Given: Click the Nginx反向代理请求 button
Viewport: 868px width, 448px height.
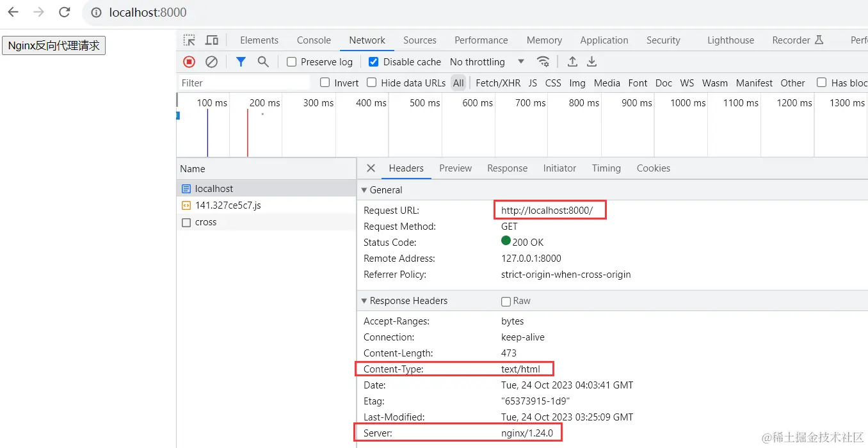Looking at the screenshot, I should tap(54, 45).
